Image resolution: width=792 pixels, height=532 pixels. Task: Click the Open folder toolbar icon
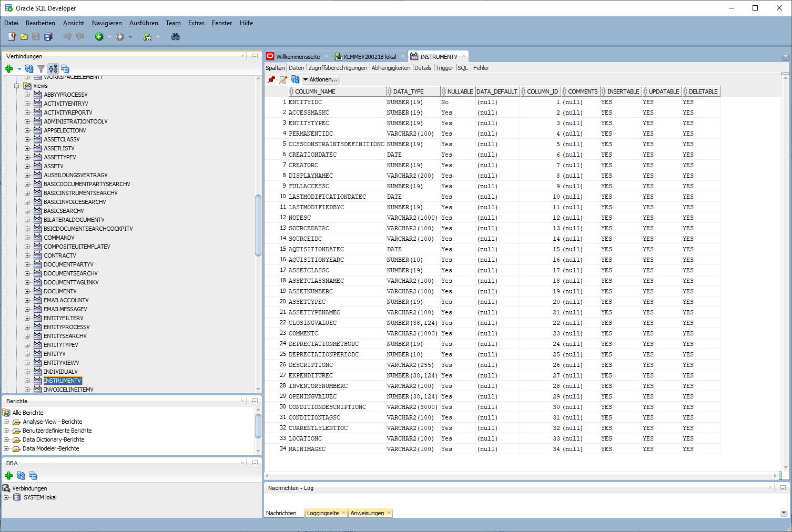[24, 37]
